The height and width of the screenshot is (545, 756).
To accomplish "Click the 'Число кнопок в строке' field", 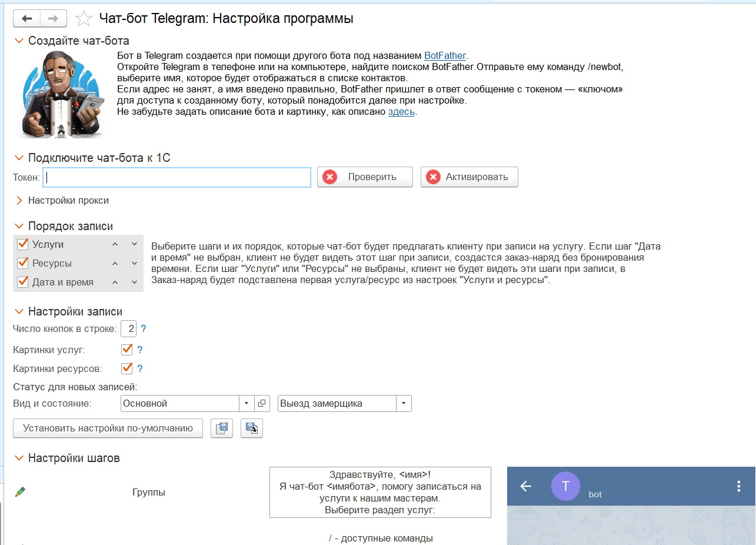I will (129, 328).
